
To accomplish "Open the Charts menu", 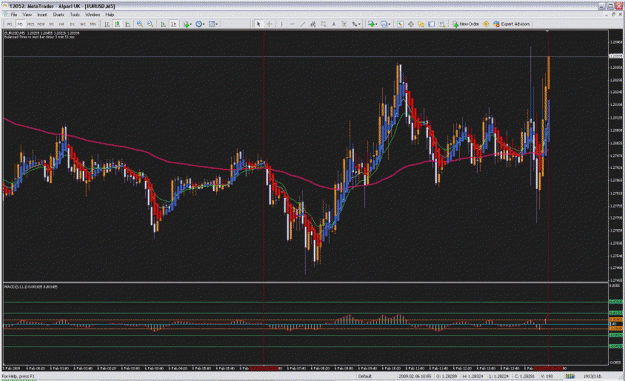I will tap(58, 14).
